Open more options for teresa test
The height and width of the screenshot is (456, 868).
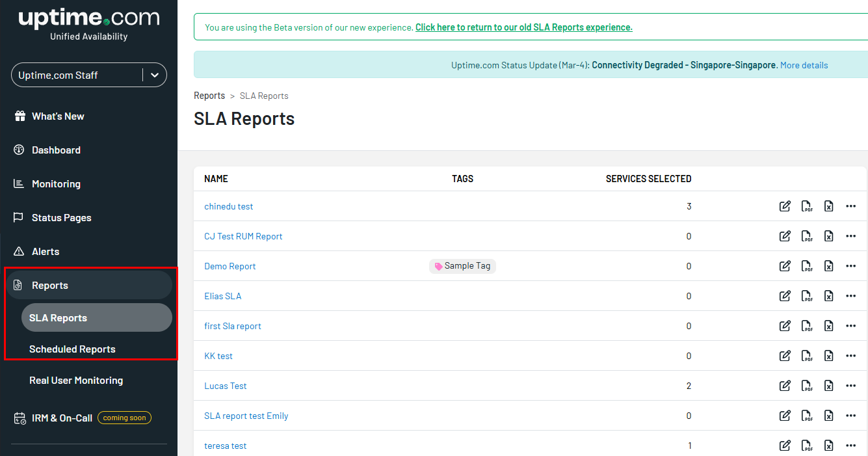[x=851, y=446]
